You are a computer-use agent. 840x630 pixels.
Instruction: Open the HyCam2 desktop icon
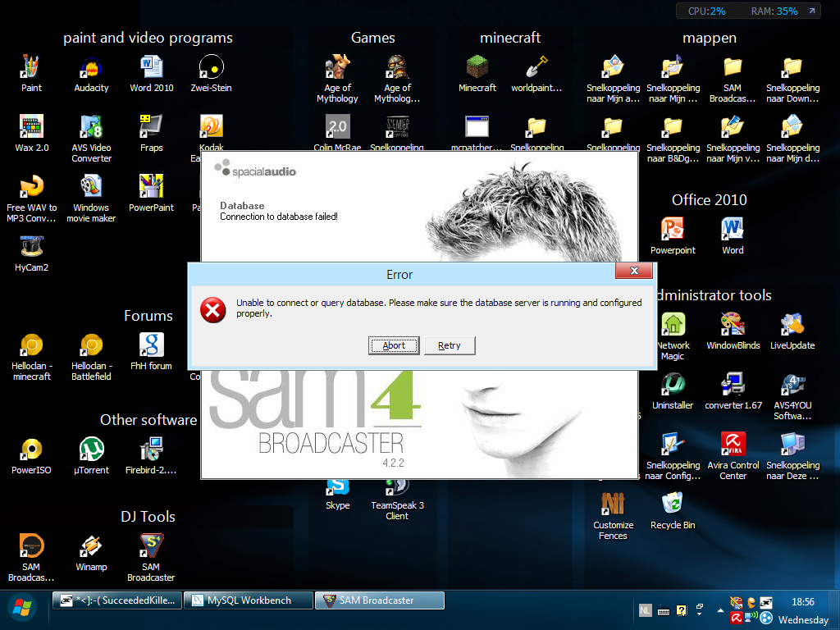point(32,253)
